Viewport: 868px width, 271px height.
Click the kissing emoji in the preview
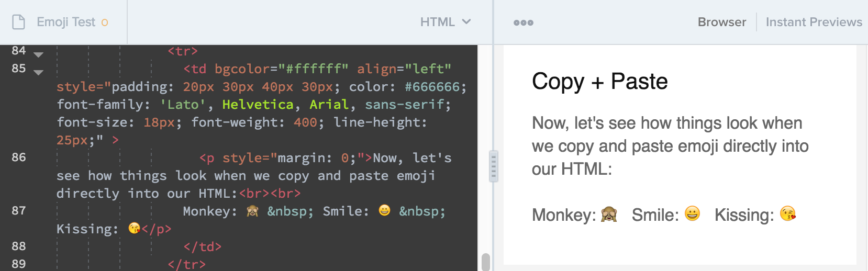click(x=787, y=213)
